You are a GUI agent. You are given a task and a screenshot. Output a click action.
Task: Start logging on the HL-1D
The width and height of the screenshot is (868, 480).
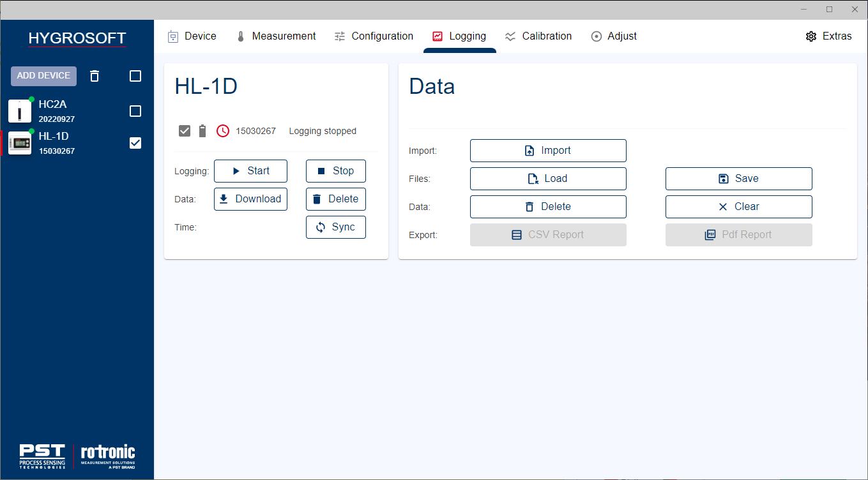pos(250,171)
